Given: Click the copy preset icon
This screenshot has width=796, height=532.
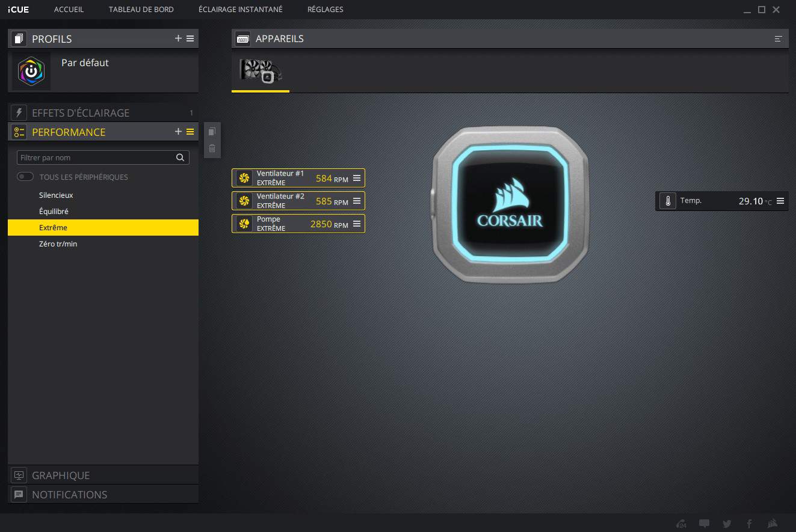Looking at the screenshot, I should click(x=212, y=132).
